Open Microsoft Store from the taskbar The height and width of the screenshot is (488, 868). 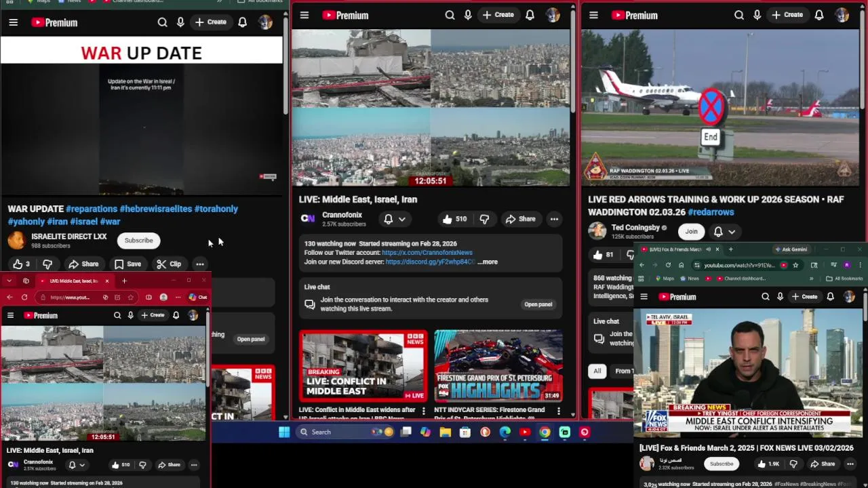coord(465,432)
